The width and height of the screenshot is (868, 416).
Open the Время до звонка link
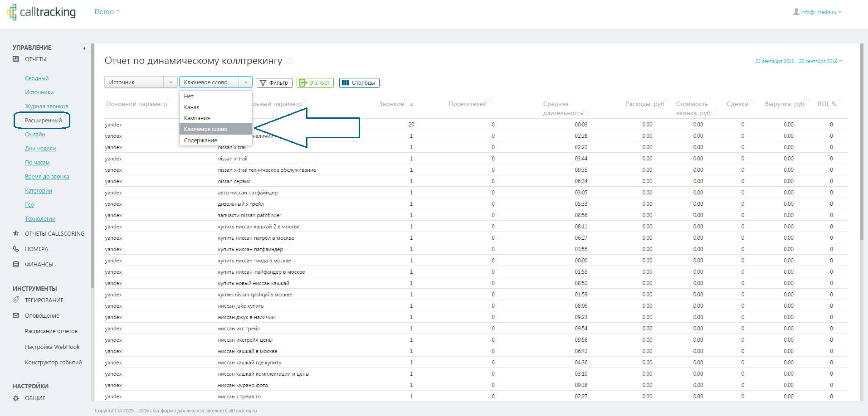(x=47, y=177)
